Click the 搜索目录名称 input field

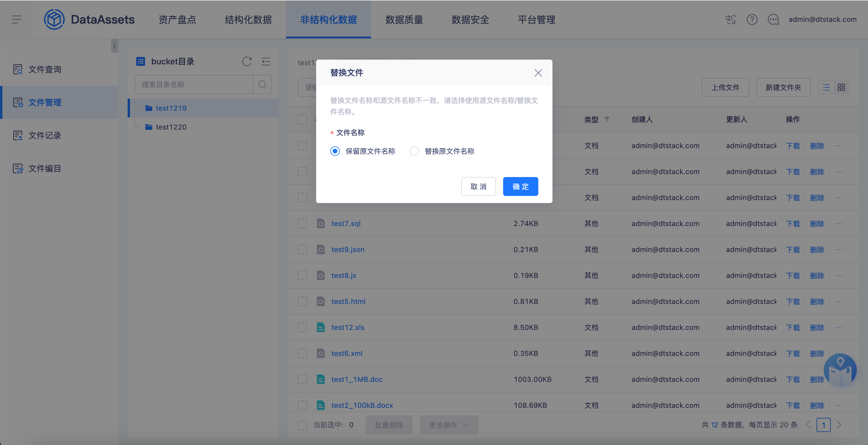pos(194,84)
